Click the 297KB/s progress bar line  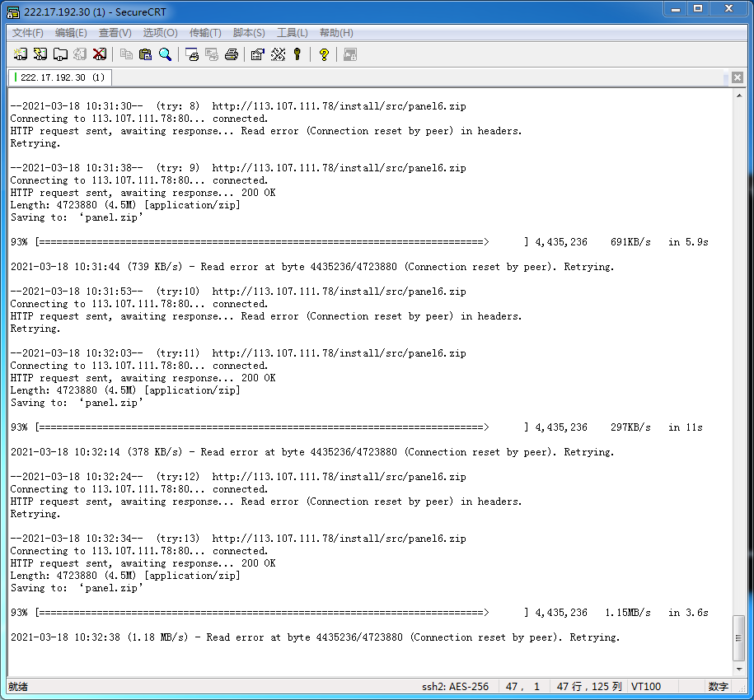[356, 427]
